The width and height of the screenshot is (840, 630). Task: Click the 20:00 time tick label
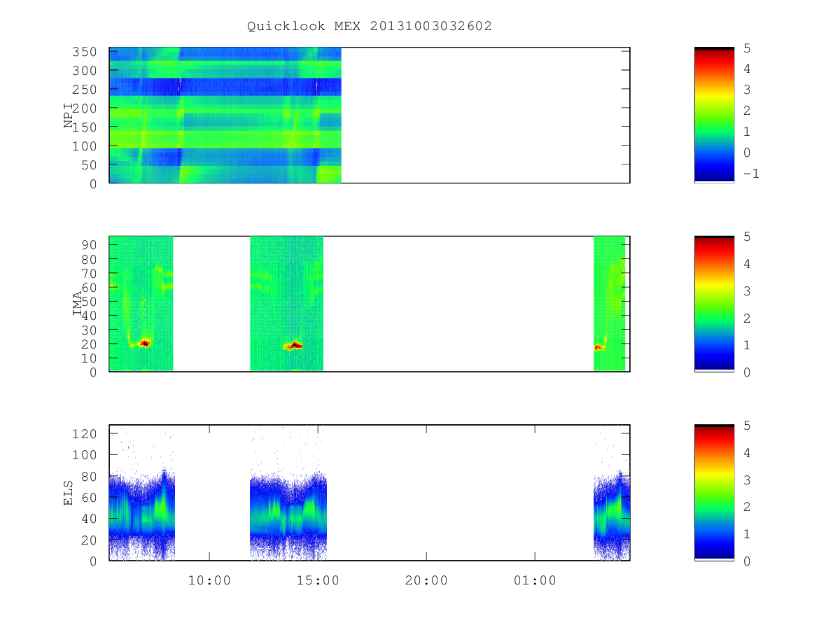coord(426,580)
